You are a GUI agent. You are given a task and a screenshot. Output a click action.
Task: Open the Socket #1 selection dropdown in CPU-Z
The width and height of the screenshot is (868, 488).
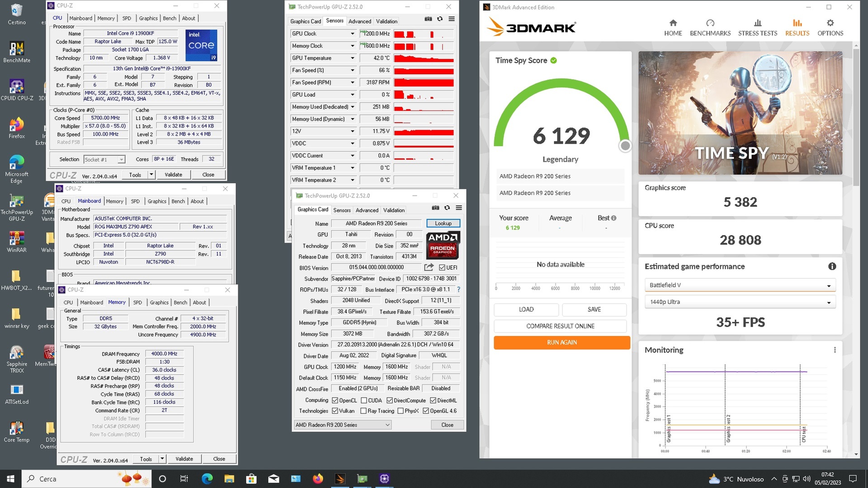click(x=104, y=160)
